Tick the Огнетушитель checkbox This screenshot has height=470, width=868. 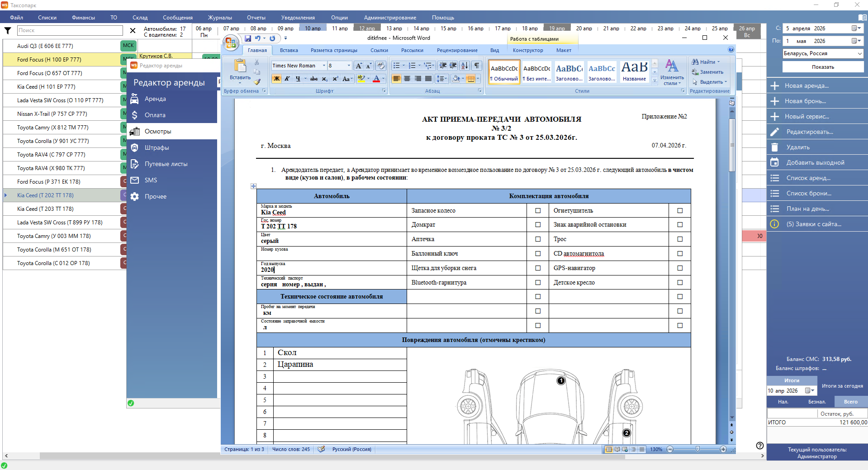pyautogui.click(x=680, y=210)
